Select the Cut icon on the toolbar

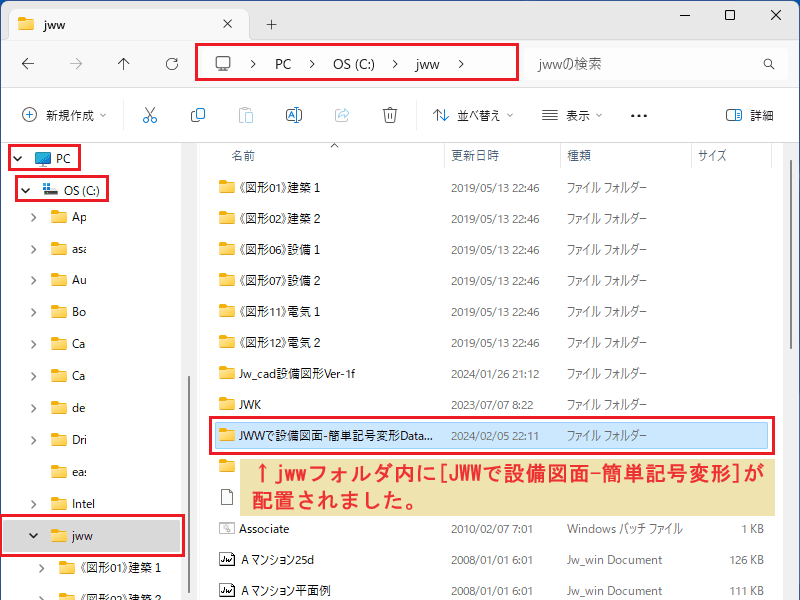pos(150,115)
